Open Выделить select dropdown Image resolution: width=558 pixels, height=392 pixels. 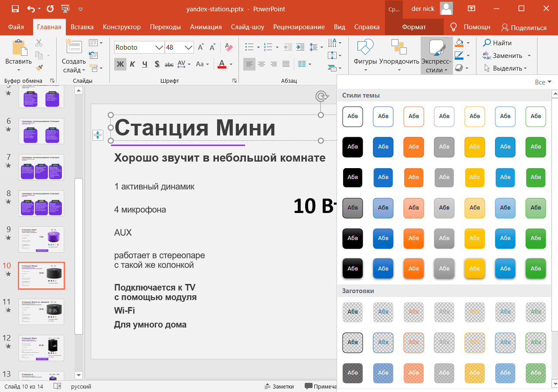pyautogui.click(x=506, y=68)
